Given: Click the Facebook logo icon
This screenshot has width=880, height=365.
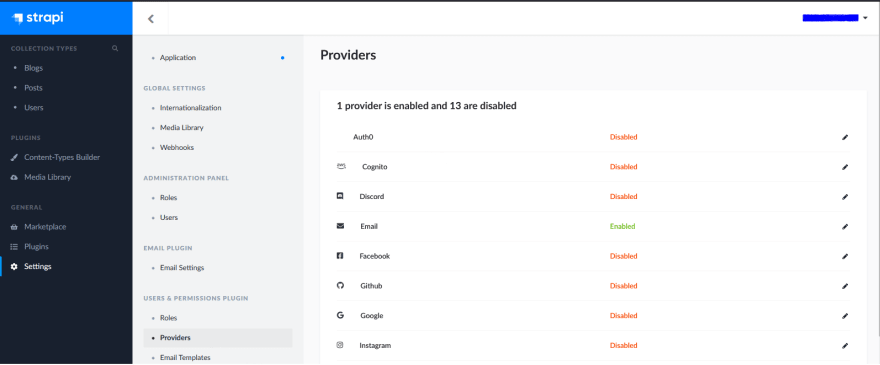Looking at the screenshot, I should (x=340, y=256).
